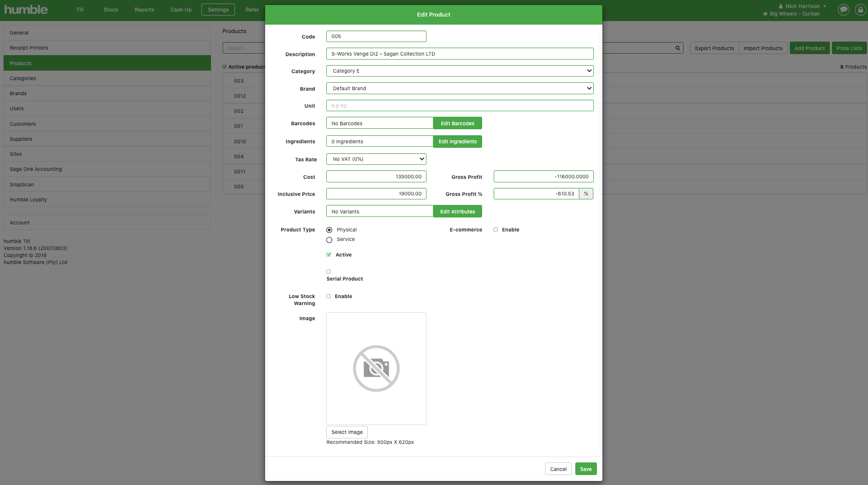Open Receipt Printers in sidebar
The width and height of the screenshot is (868, 485).
(x=107, y=48)
